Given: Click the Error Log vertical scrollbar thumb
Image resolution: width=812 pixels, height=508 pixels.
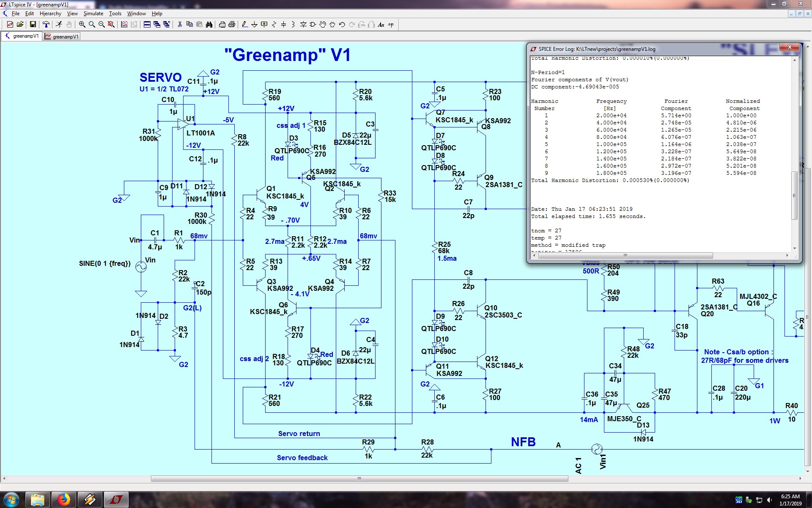Looking at the screenshot, I should (795, 195).
